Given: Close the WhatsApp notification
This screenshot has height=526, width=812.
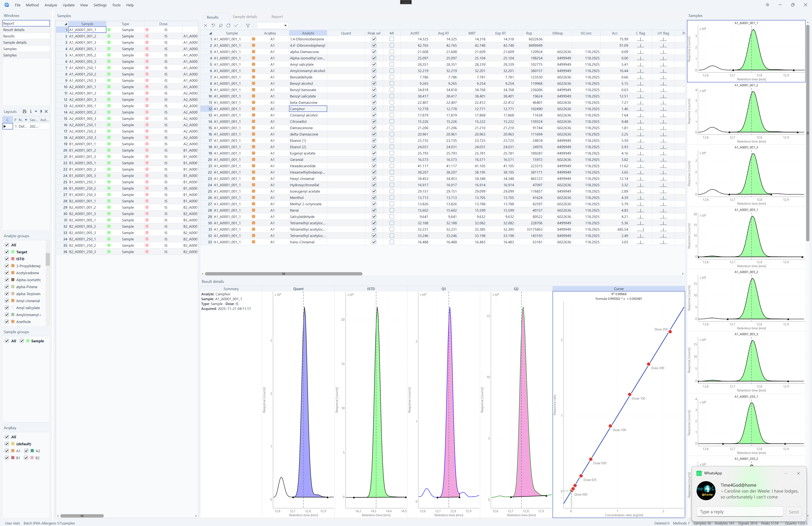Looking at the screenshot, I should 798,473.
